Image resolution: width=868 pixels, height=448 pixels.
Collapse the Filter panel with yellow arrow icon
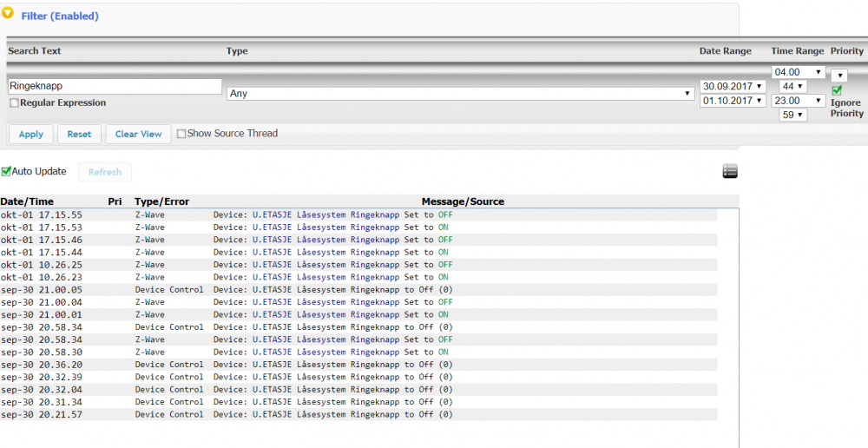point(10,15)
